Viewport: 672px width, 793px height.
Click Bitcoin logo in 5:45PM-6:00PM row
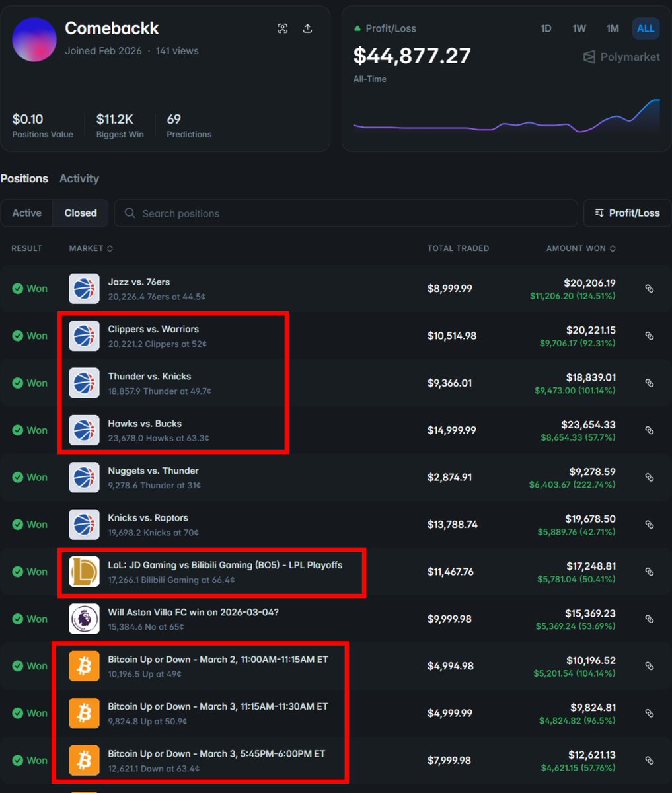point(84,761)
